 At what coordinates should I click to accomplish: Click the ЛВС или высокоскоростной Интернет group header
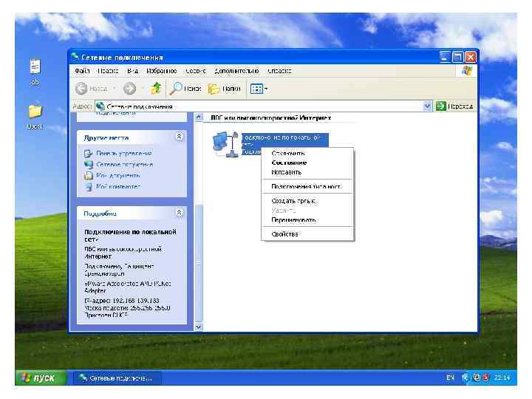tap(270, 117)
